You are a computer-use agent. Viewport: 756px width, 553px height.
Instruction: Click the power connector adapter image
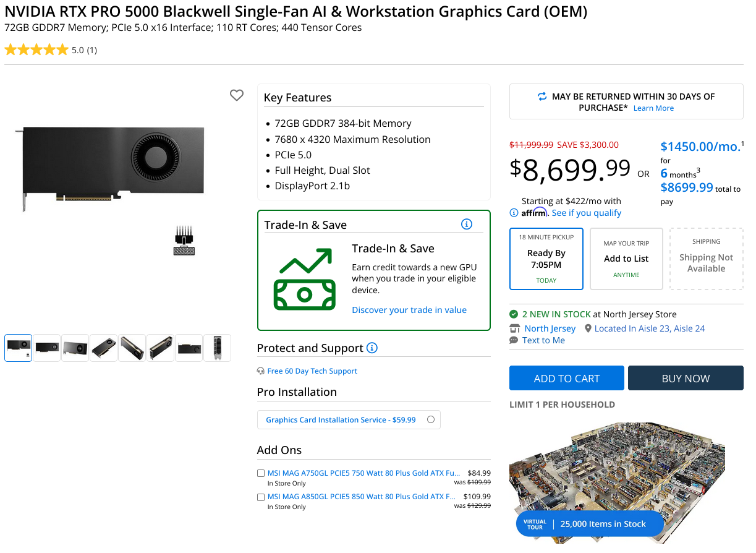184,241
